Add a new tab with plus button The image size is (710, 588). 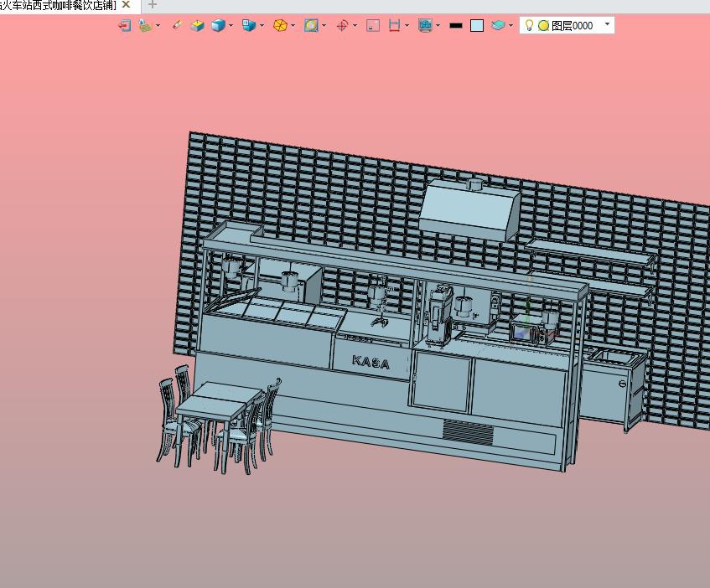[x=153, y=5]
